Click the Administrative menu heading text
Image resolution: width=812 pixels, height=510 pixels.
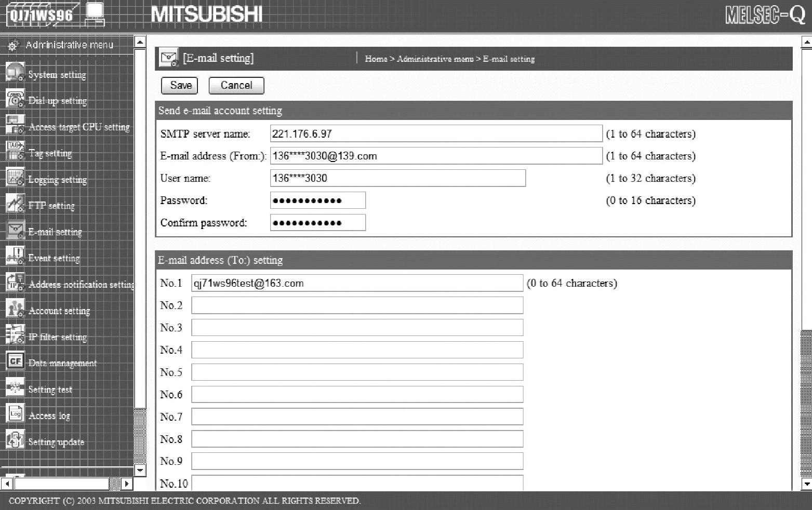click(x=69, y=45)
